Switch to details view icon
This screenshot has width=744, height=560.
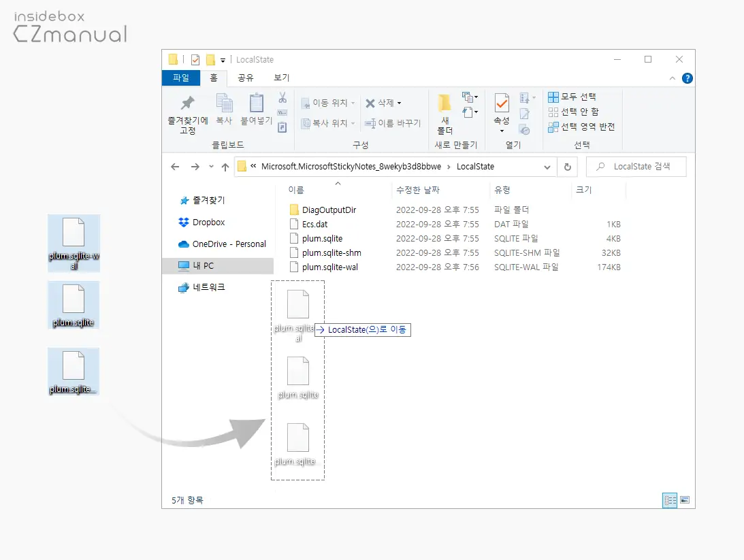click(x=670, y=500)
